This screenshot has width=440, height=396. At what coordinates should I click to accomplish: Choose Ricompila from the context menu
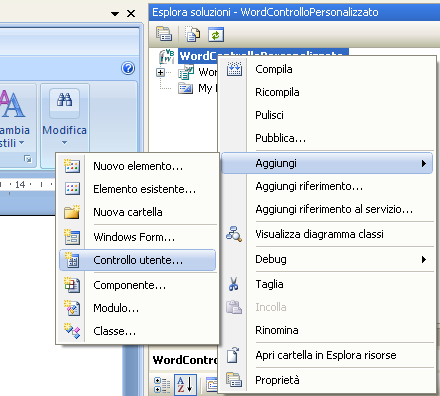[x=277, y=92]
